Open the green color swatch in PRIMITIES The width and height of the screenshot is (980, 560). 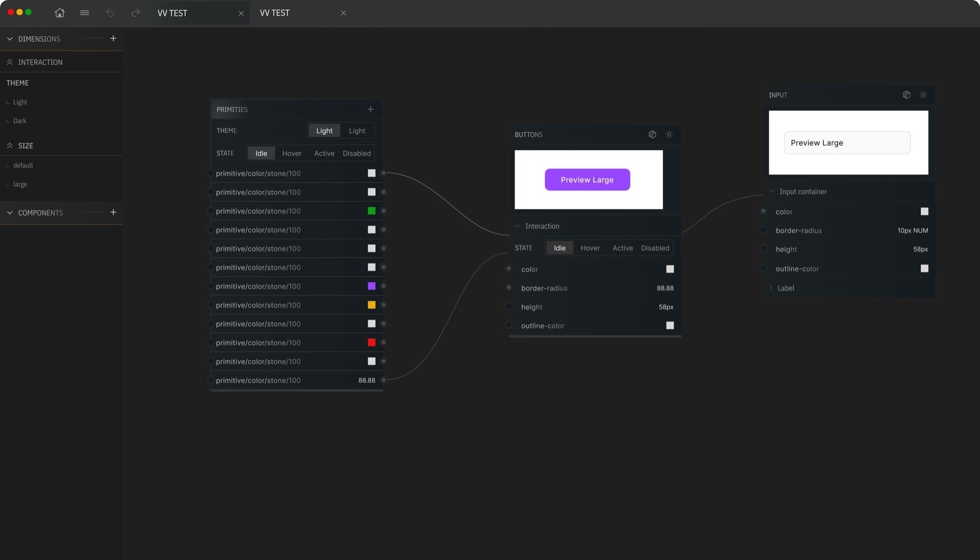tap(372, 211)
